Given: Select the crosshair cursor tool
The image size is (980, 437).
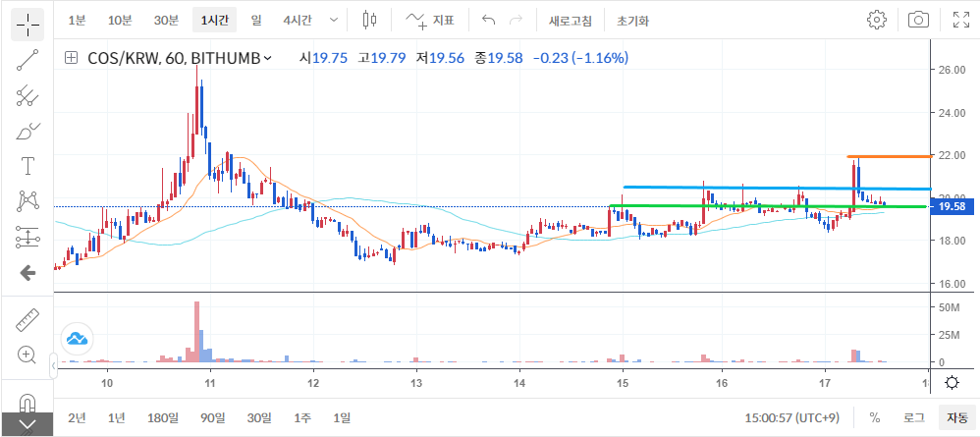Looking at the screenshot, I should pos(27,25).
